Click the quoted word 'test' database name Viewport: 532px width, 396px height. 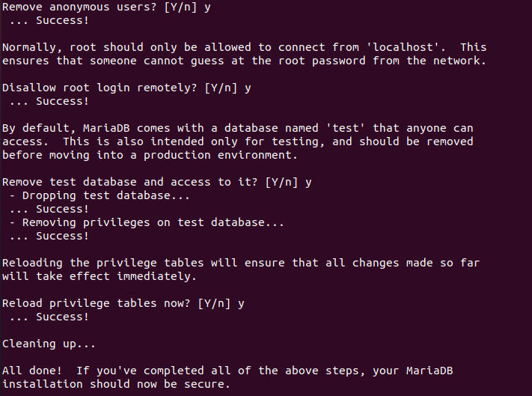click(346, 128)
